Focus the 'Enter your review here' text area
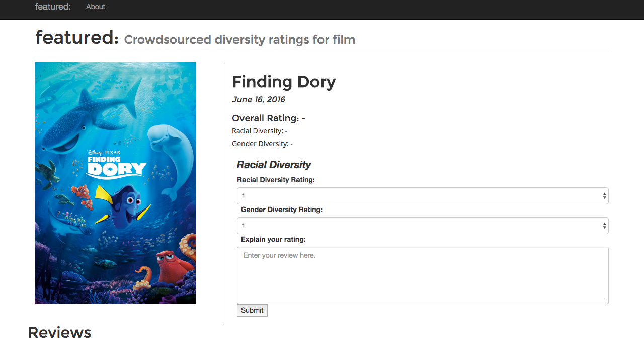644x348 pixels. click(423, 275)
